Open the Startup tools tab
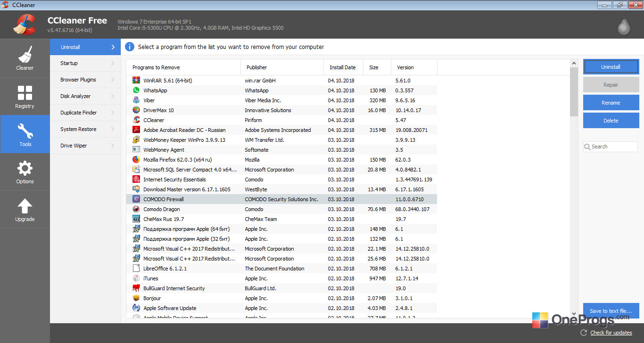 pyautogui.click(x=85, y=63)
